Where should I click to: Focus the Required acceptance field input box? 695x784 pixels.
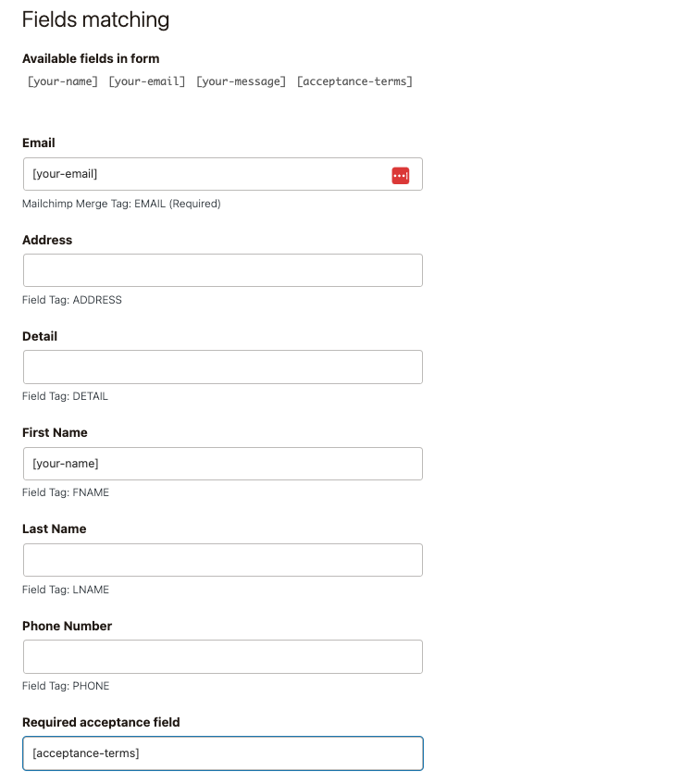point(222,753)
